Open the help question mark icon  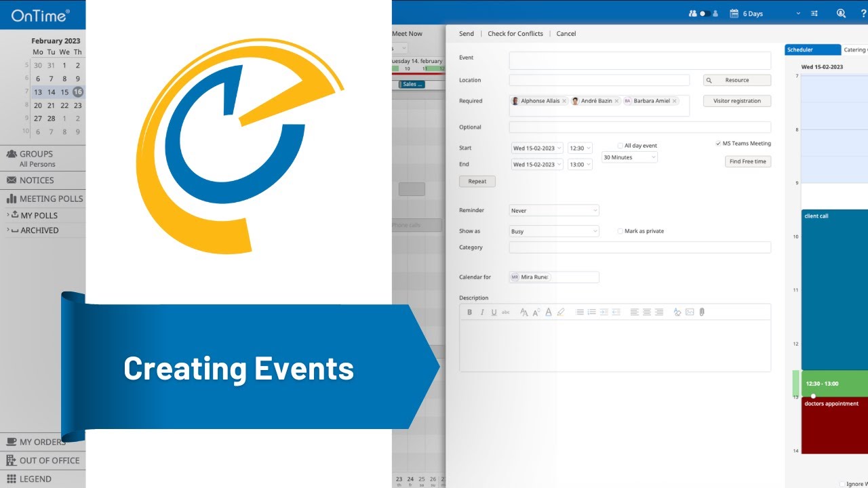(x=863, y=14)
